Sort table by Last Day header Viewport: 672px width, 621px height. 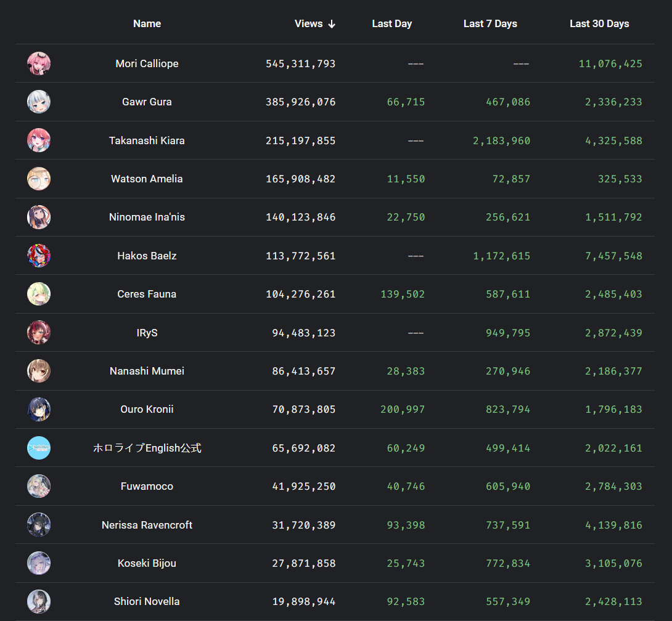(391, 23)
